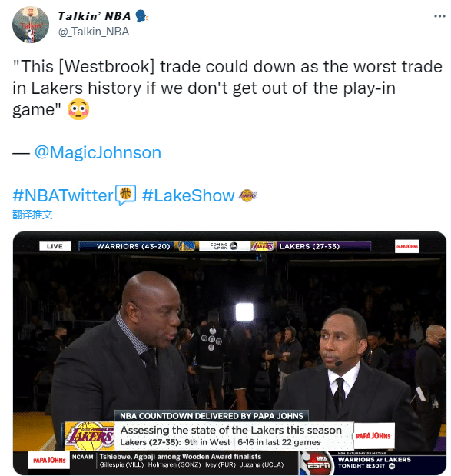Image resolution: width=451 pixels, height=476 pixels.
Task: Click the NBA ESPN logo in ticker
Action: (x=316, y=463)
